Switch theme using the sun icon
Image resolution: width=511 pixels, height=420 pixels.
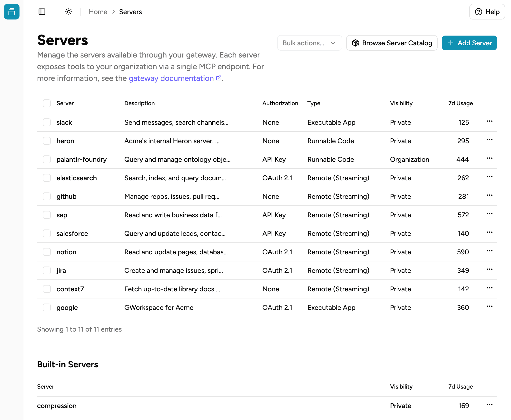69,12
